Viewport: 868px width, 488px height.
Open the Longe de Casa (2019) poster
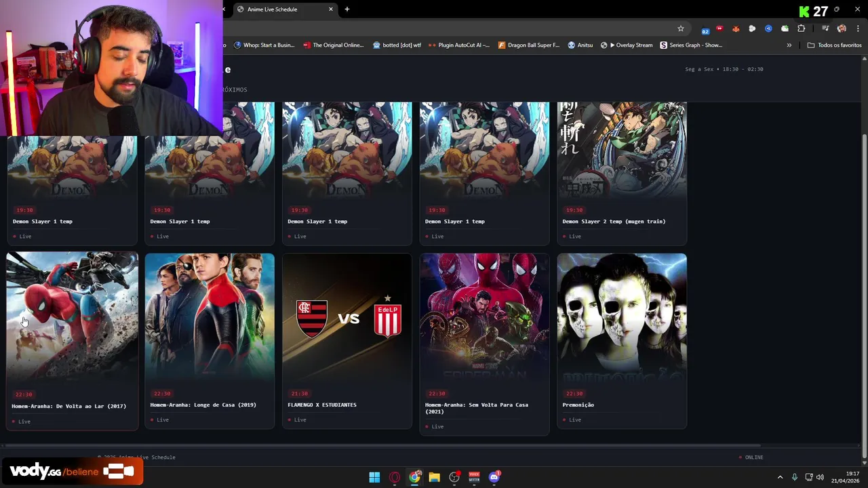[210, 317]
